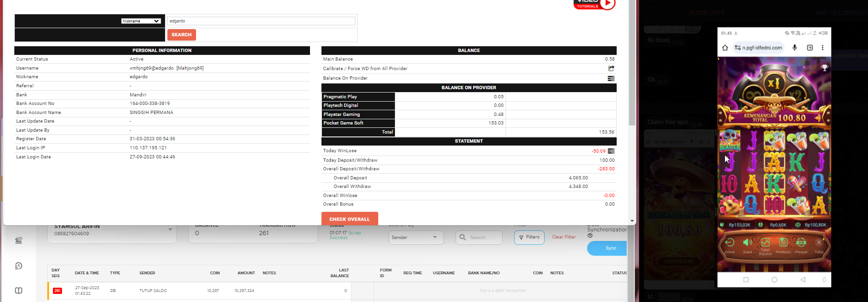Open the Today WinLose details list icon
The image size is (868, 302).
(611, 151)
